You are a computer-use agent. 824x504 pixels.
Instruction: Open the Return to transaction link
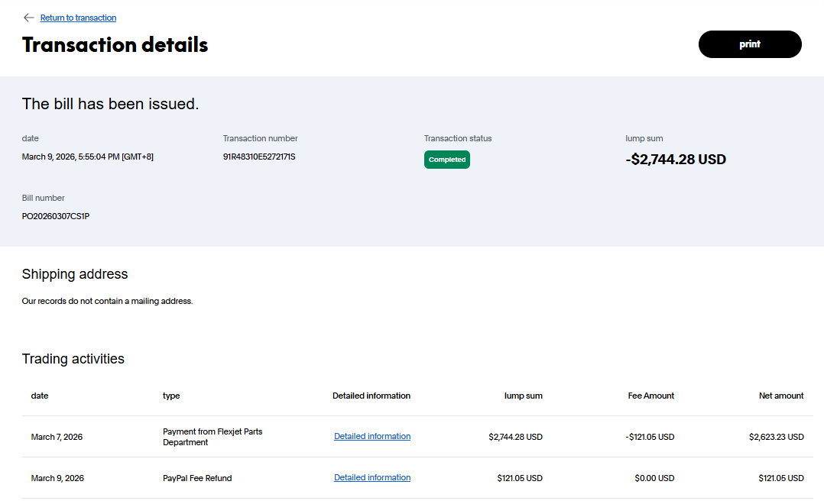coord(78,18)
